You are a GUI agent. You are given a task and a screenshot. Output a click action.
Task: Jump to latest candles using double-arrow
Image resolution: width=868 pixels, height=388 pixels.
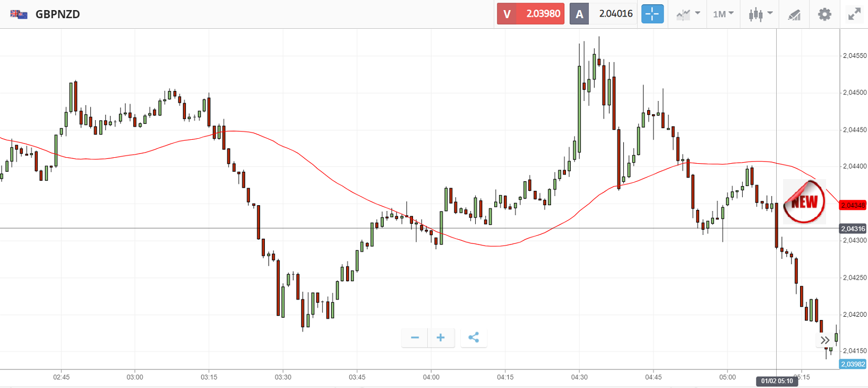(x=824, y=340)
